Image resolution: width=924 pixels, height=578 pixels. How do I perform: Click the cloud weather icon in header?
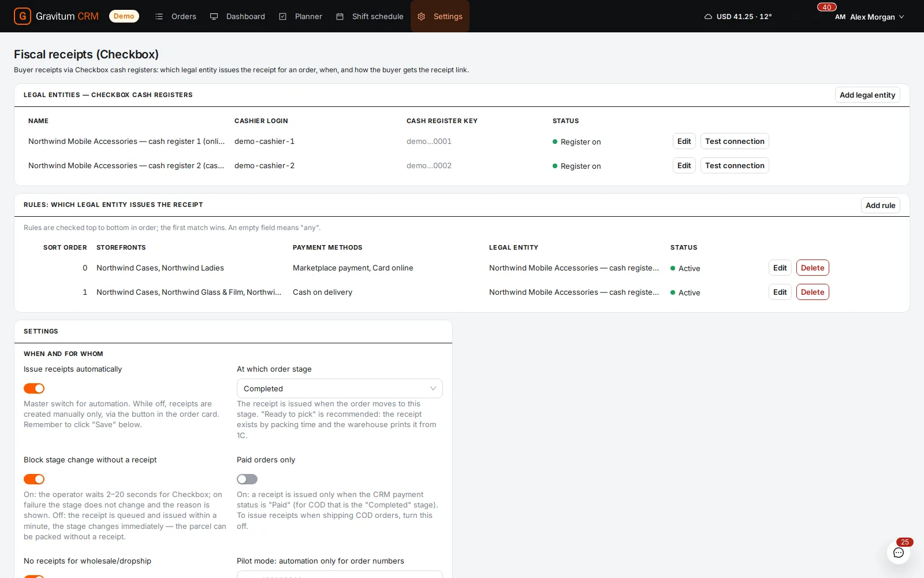click(708, 17)
